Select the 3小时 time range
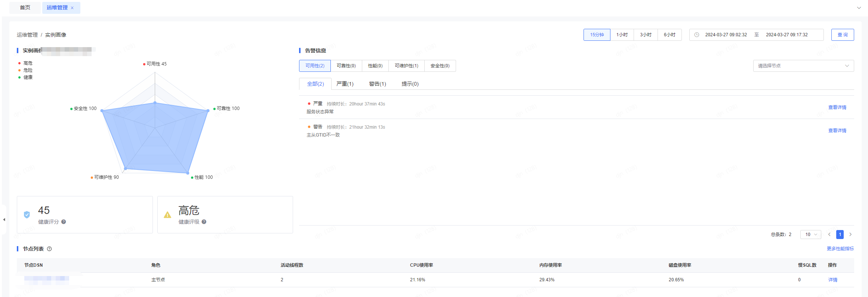 coord(646,35)
